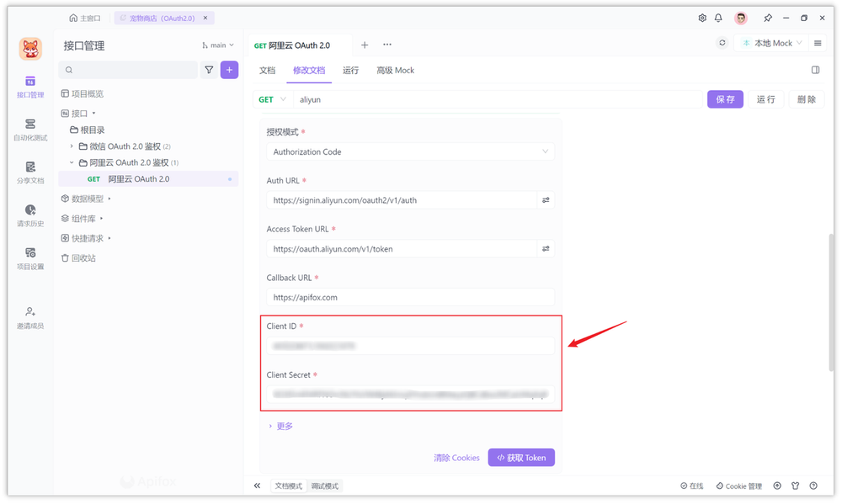Toggle variable substitution beside Auth URL field

546,200
